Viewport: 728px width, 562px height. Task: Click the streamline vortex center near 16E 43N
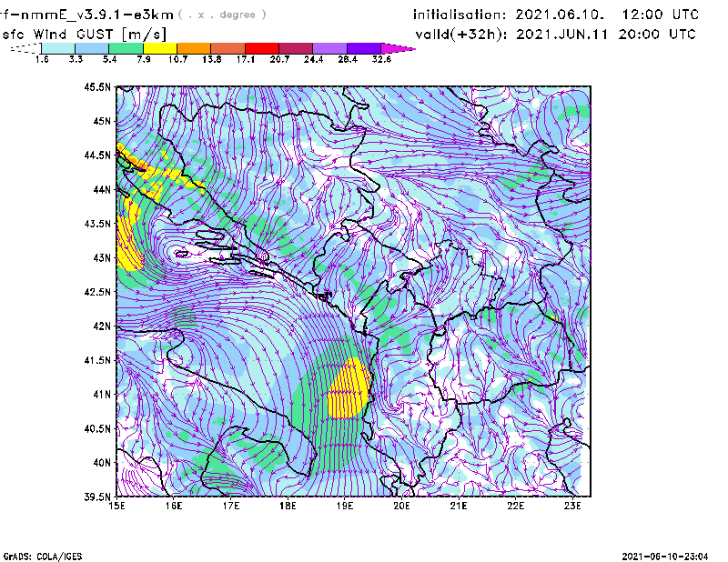coord(180,254)
